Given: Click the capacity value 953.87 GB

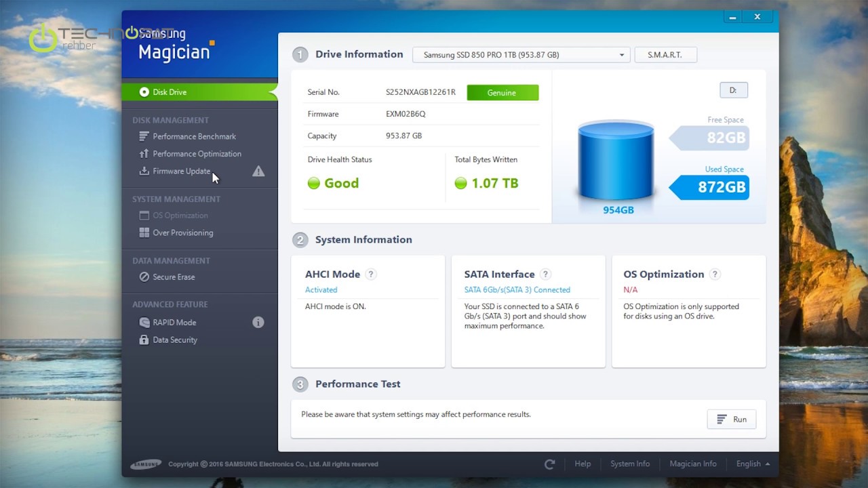Looking at the screenshot, I should pos(404,136).
